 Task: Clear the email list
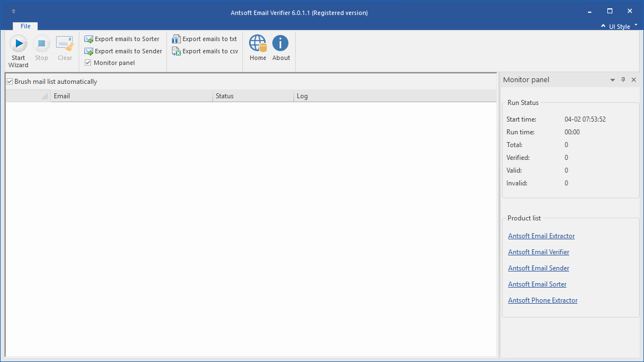click(x=65, y=48)
